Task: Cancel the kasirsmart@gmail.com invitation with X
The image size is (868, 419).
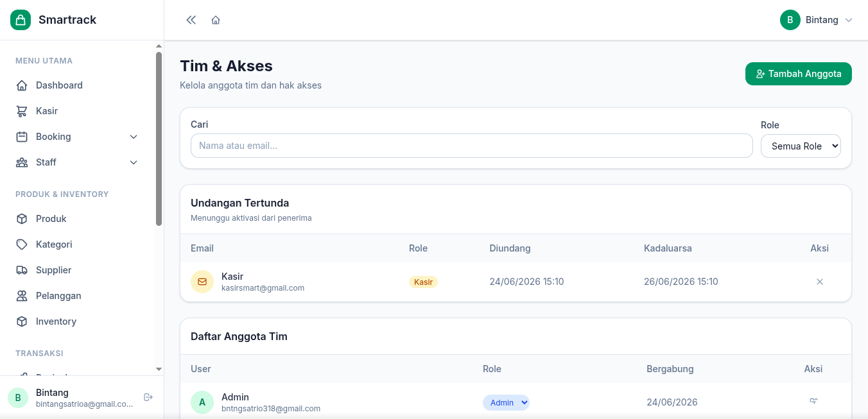Action: (x=820, y=282)
